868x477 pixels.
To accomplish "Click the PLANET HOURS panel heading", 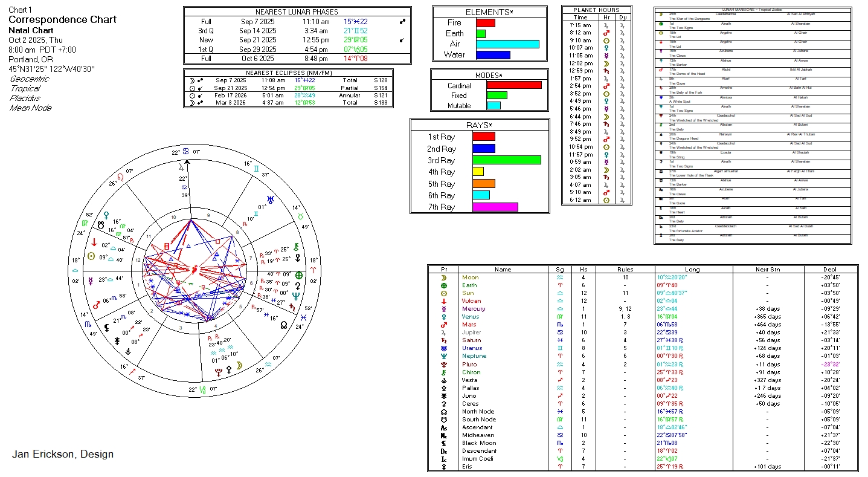I will tap(596, 10).
